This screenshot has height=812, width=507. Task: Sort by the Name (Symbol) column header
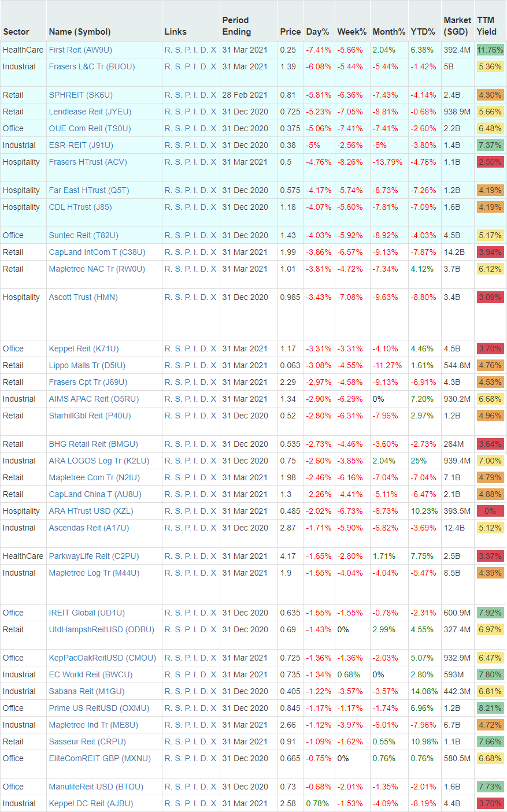coord(80,32)
